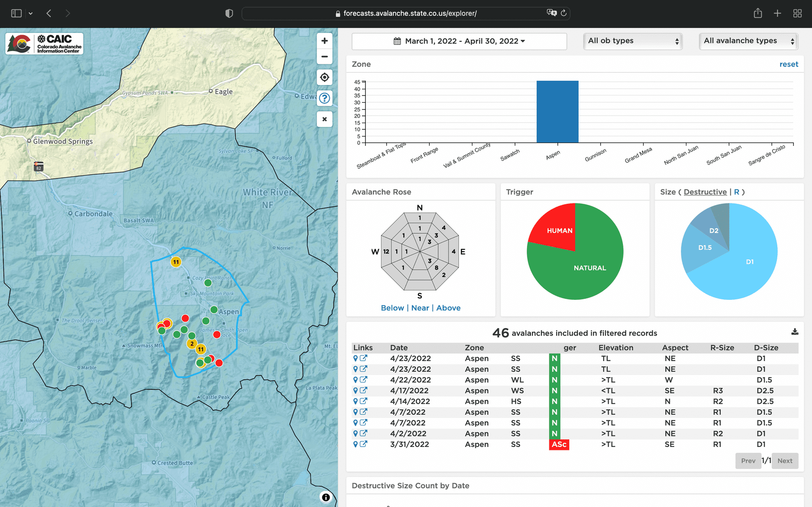Switch size chart to R size

point(736,192)
